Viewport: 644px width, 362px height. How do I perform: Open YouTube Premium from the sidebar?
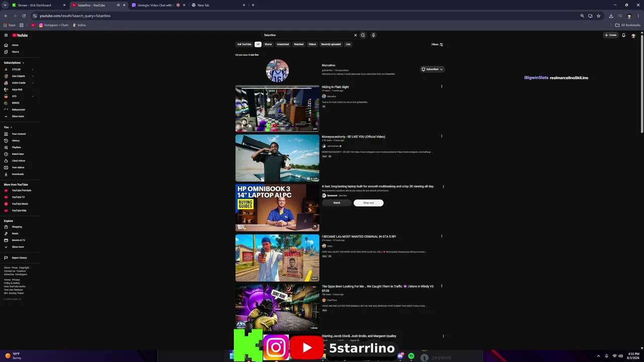tap(21, 191)
